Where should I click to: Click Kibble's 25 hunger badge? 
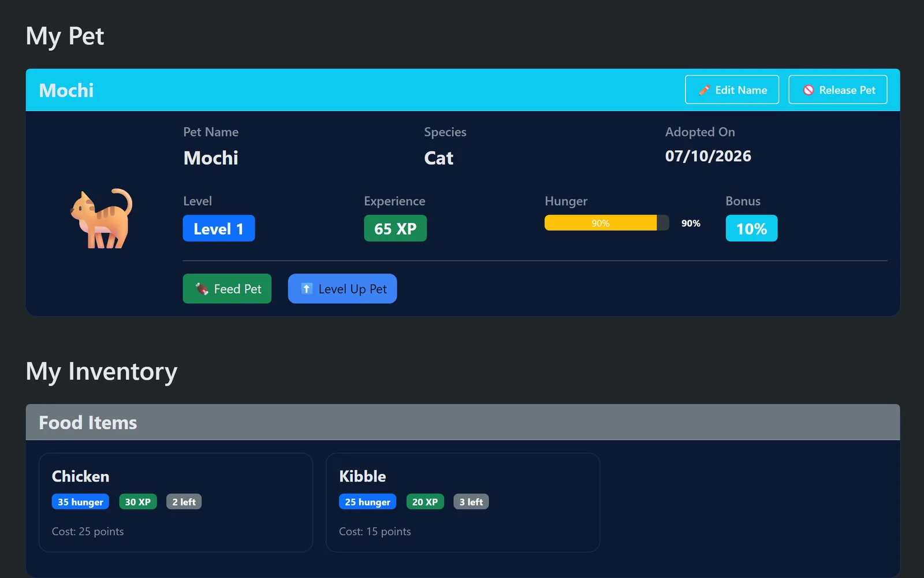(367, 502)
